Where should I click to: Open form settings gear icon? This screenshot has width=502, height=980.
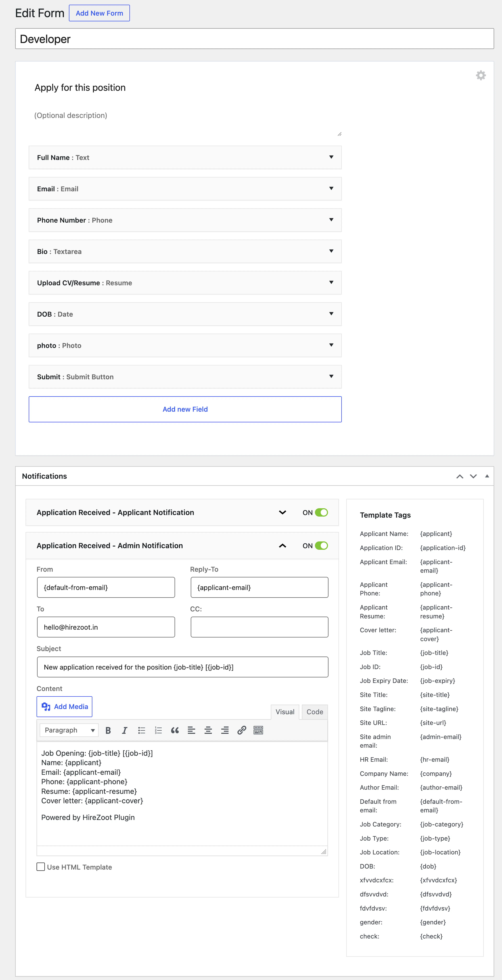(x=481, y=75)
